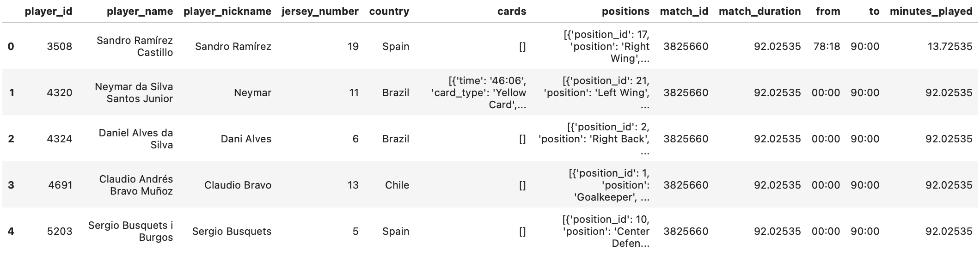Click the 78:18 from cell
The width and height of the screenshot is (980, 257).
coord(826,46)
